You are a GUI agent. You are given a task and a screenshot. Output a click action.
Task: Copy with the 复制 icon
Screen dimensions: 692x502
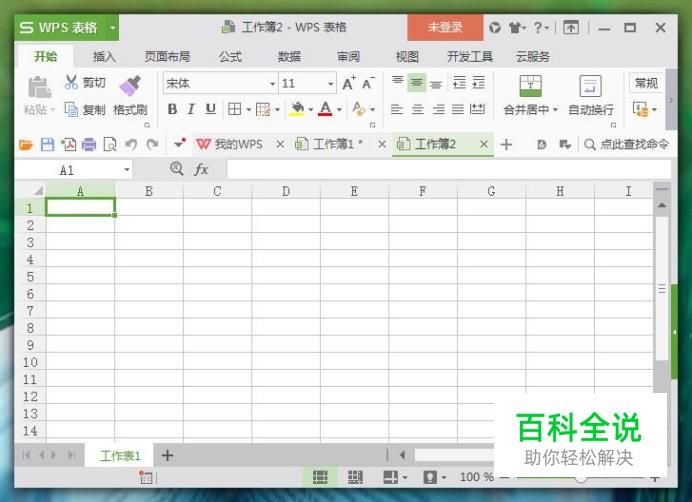point(71,109)
